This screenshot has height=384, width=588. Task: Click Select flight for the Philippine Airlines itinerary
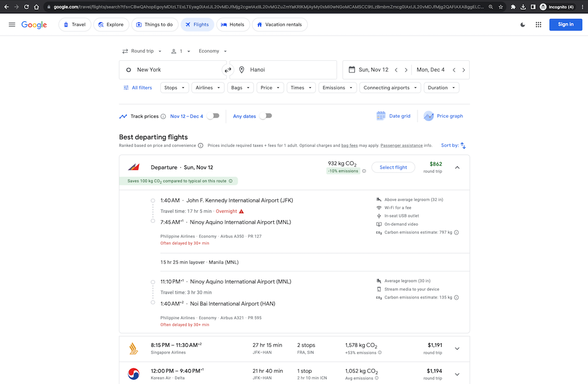tap(393, 167)
